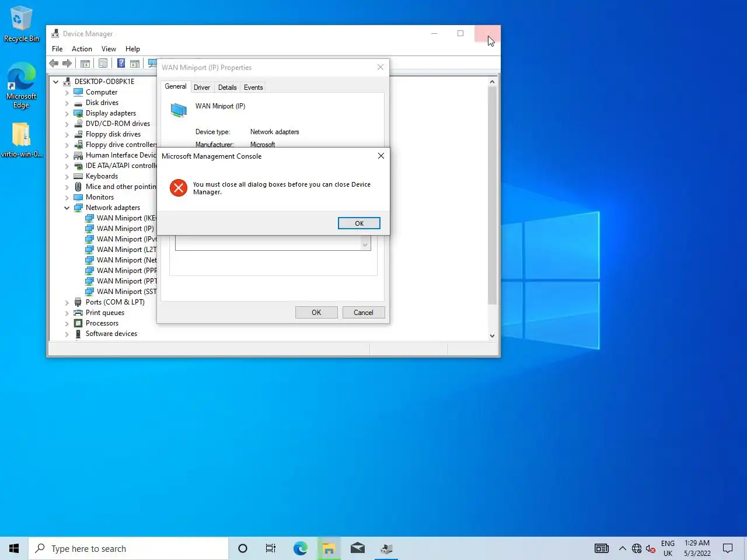Image resolution: width=747 pixels, height=560 pixels.
Task: Select the General tab in Properties
Action: [x=176, y=86]
